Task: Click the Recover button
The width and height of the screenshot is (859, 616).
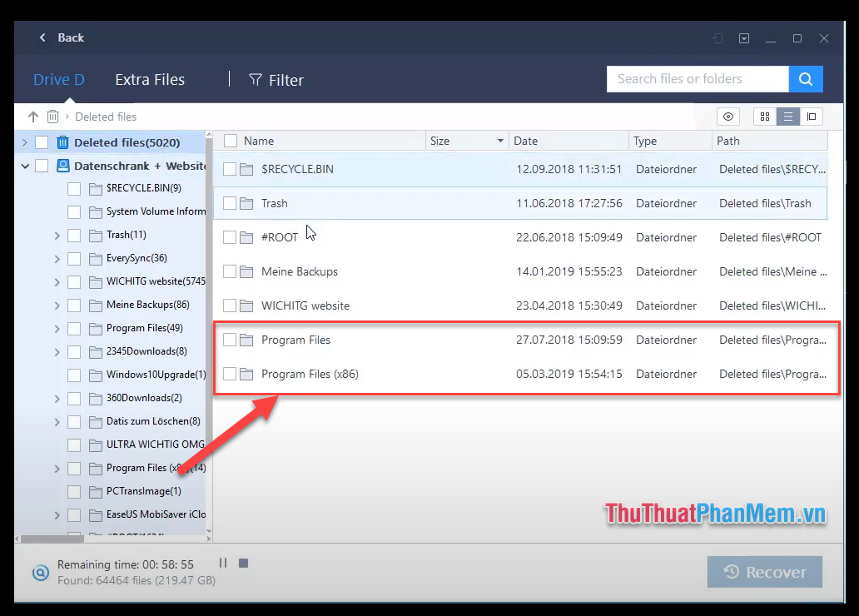Action: click(x=764, y=572)
